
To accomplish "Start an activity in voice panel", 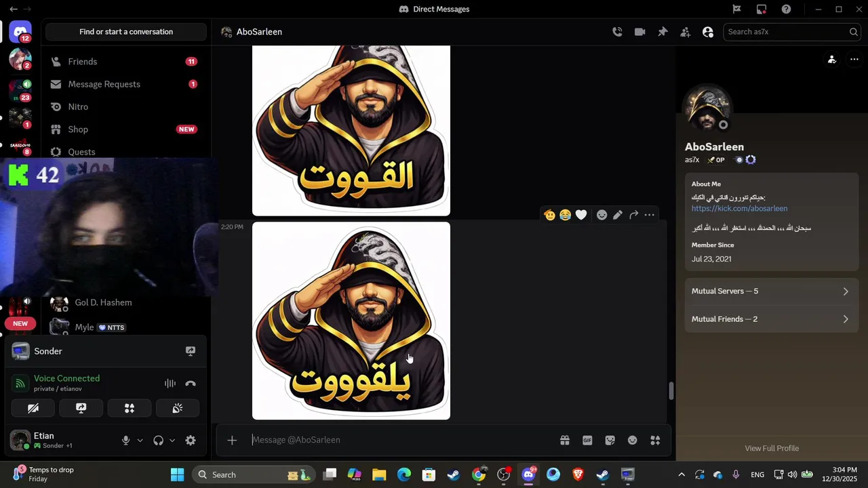I will point(130,408).
